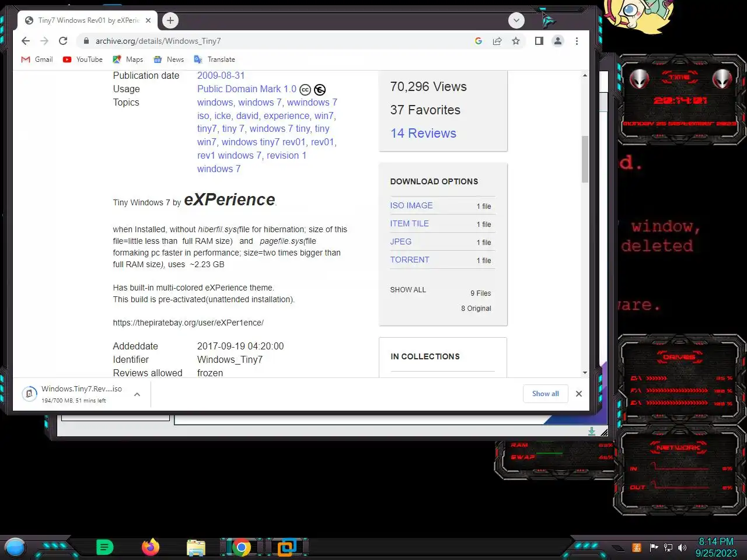Bookmark this page with the star icon
Viewport: 747px width, 560px height.
[516, 41]
